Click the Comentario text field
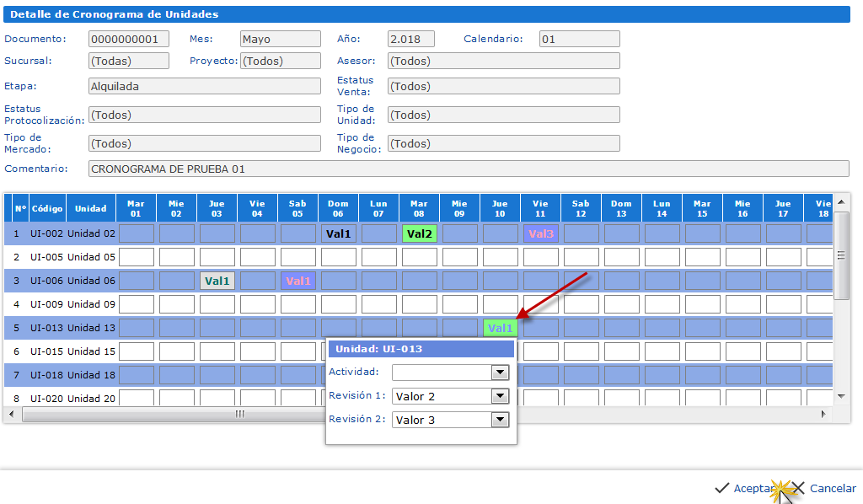This screenshot has width=863, height=504. (x=468, y=169)
